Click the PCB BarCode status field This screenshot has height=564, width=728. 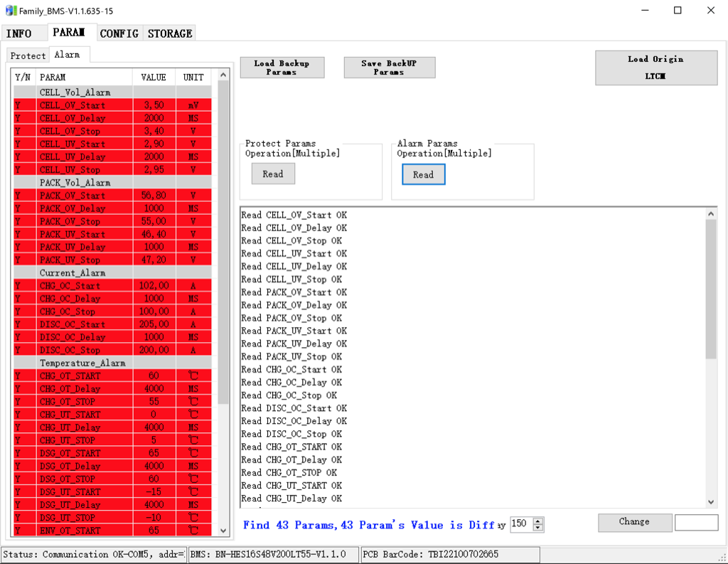450,554
